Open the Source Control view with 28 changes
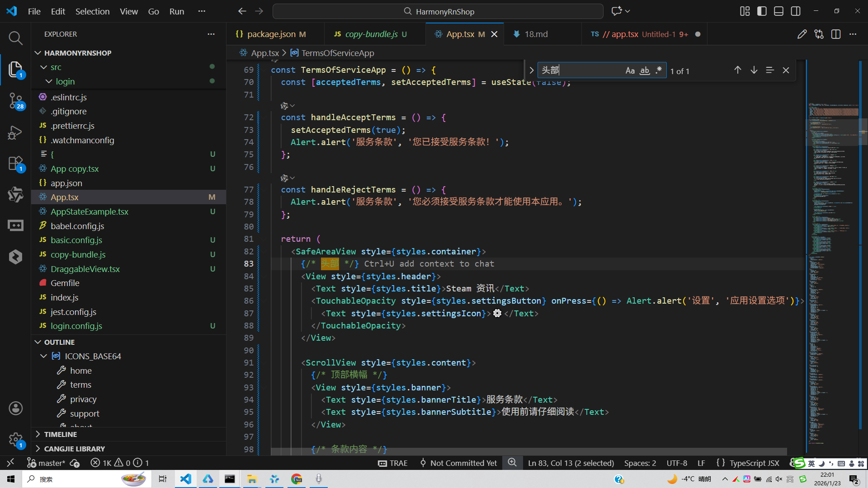This screenshot has width=868, height=488. tap(15, 100)
